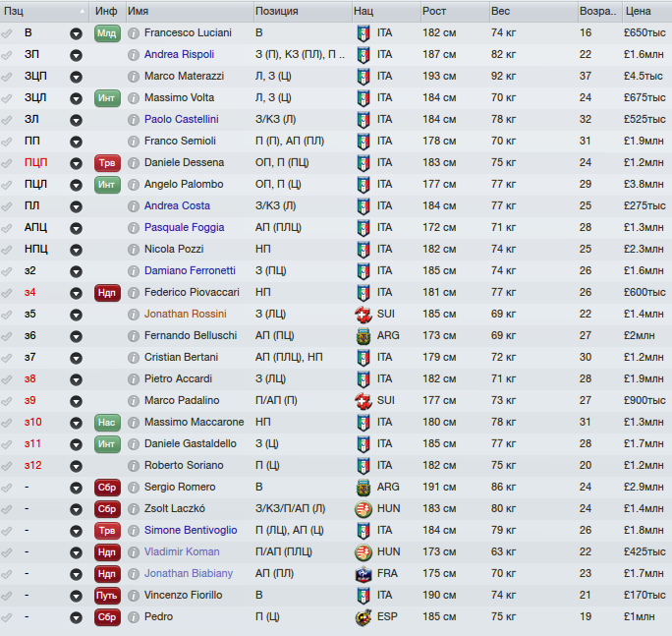Click the Нас status badge for Massimo Maccarone
This screenshot has height=636, width=672.
point(107,422)
